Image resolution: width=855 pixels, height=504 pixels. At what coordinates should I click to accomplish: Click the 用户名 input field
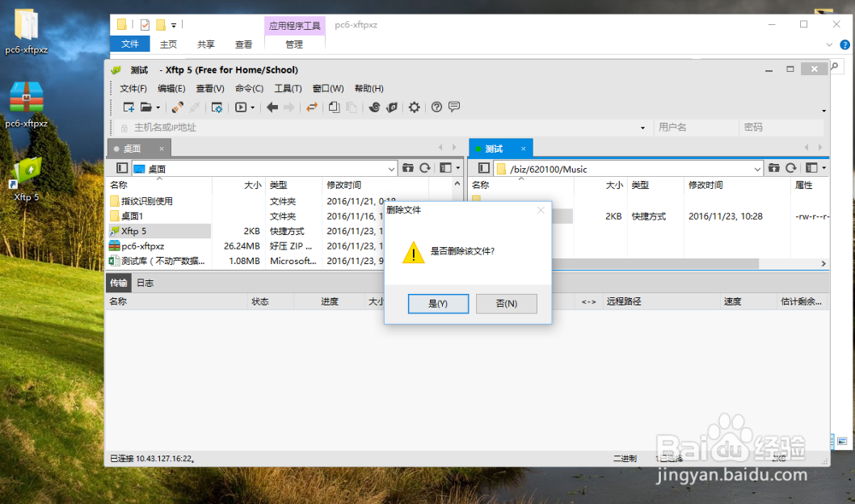(696, 127)
